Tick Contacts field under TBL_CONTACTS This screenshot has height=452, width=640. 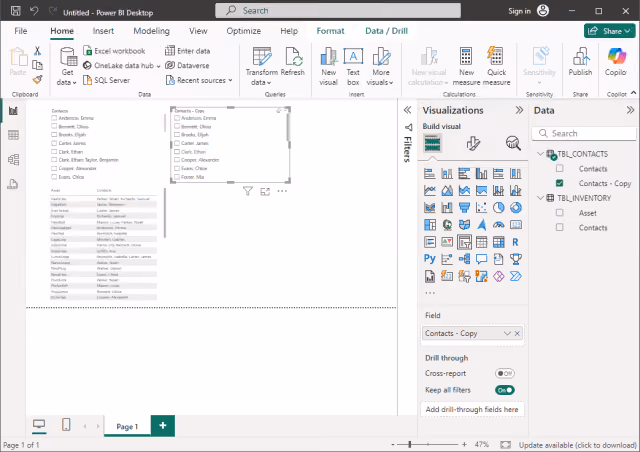point(560,168)
